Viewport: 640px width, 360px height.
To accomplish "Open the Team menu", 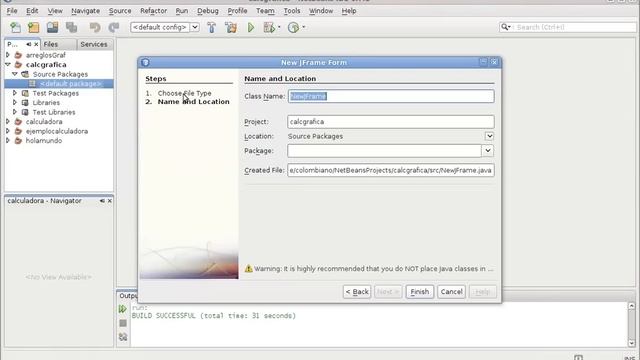I will click(265, 11).
